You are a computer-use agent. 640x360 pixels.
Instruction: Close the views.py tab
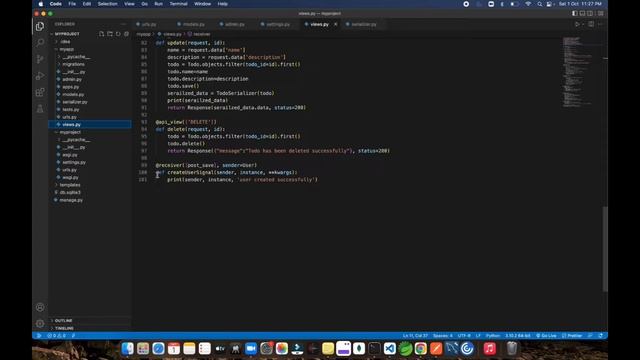(x=336, y=24)
